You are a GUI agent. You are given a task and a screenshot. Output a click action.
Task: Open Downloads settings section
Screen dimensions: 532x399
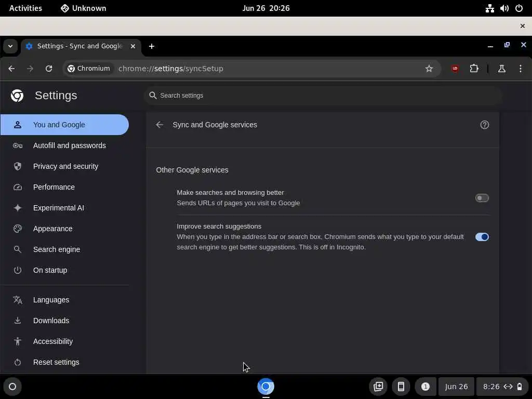click(64, 321)
